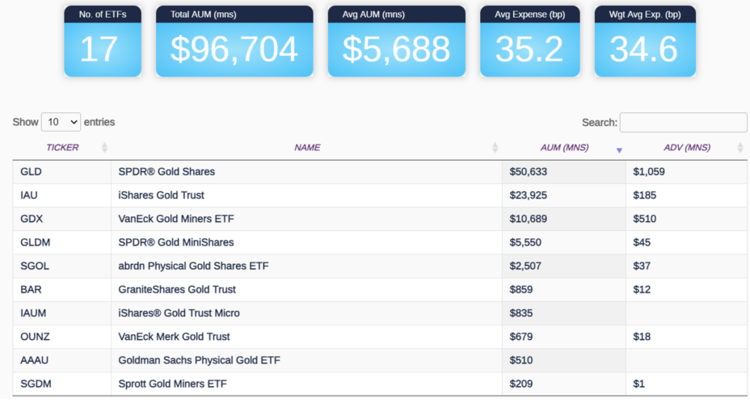Select Sprott Gold Miners ETF row
Screen dimensions: 750x403
point(172,384)
